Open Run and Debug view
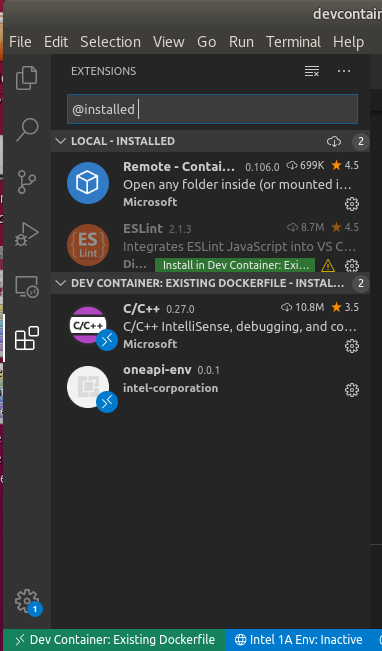 [x=27, y=234]
